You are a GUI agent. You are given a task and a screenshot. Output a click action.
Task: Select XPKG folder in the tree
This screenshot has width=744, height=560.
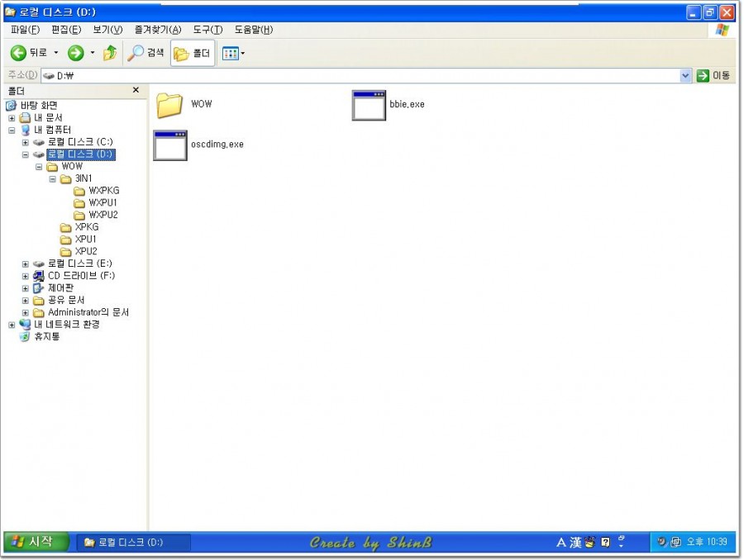click(86, 227)
